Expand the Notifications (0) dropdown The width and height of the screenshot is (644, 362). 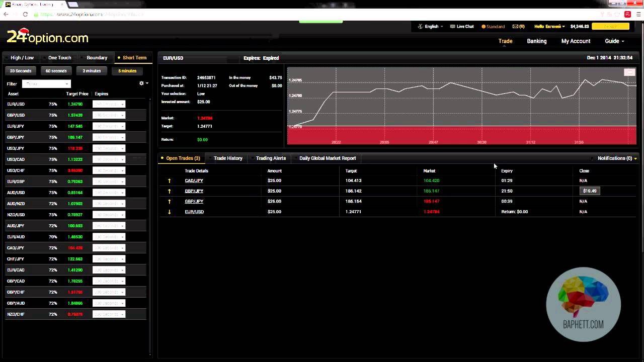click(x=617, y=158)
